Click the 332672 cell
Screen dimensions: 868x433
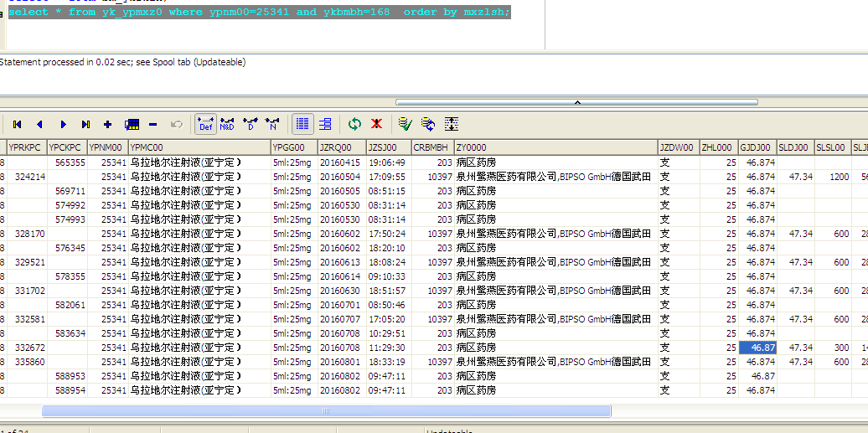(x=27, y=348)
